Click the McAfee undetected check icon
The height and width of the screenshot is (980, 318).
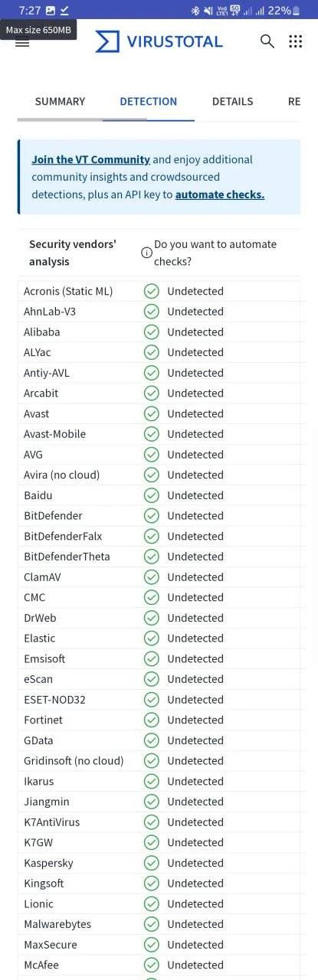coord(152,965)
